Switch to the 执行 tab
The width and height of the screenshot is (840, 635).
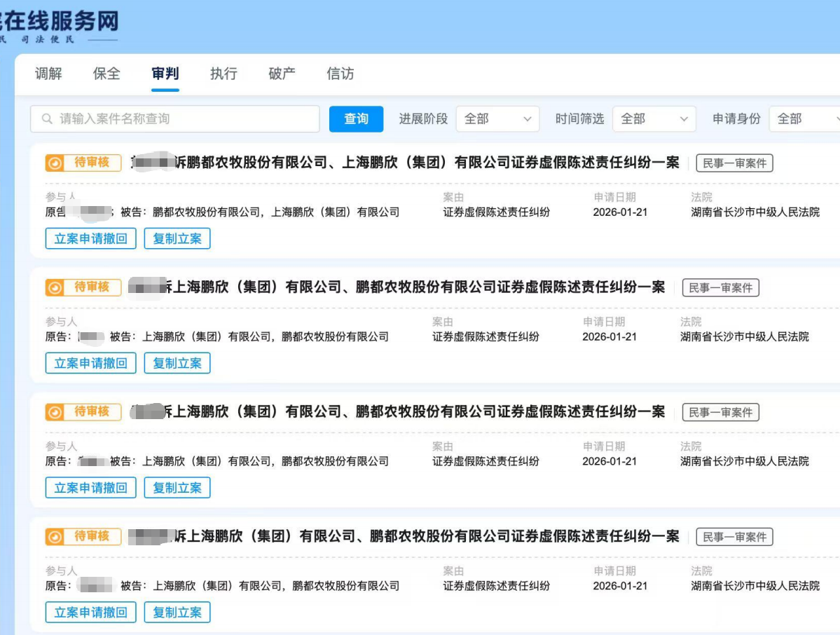pyautogui.click(x=223, y=74)
